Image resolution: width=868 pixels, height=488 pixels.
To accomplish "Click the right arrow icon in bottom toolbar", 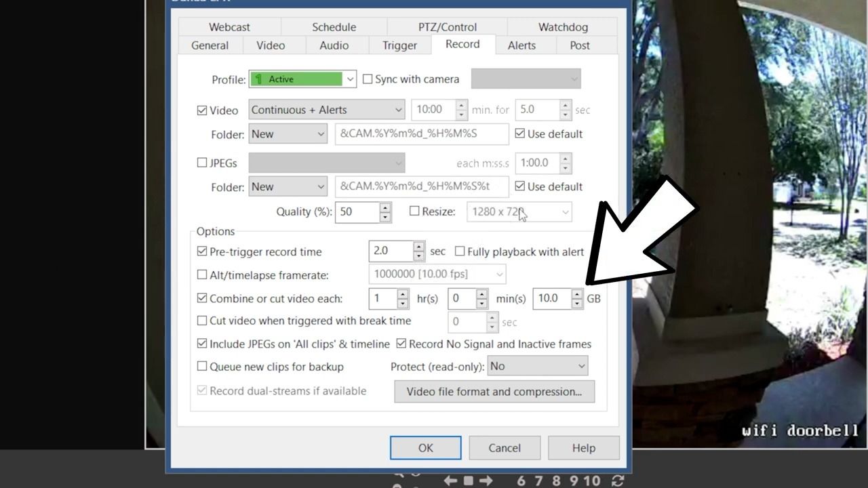I will click(x=486, y=481).
